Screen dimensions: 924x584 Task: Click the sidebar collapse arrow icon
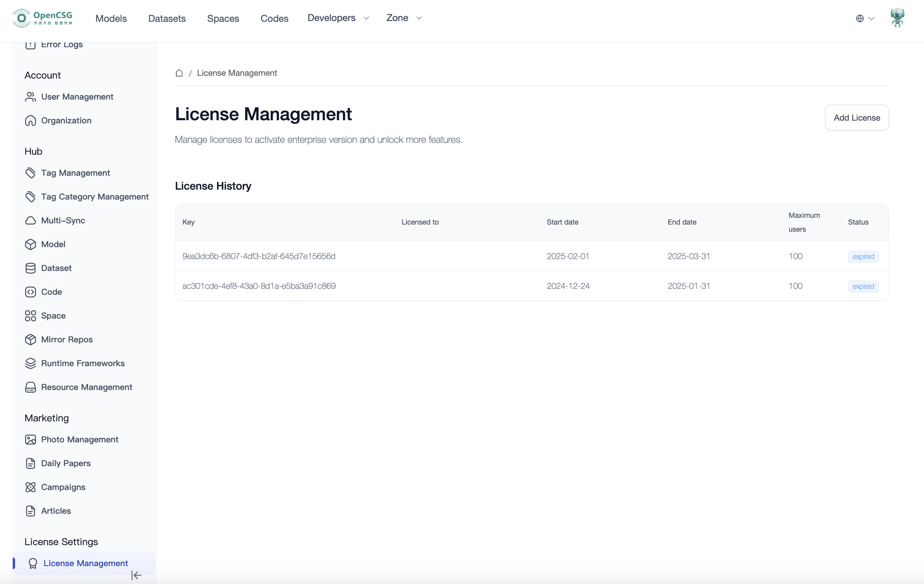pyautogui.click(x=136, y=575)
